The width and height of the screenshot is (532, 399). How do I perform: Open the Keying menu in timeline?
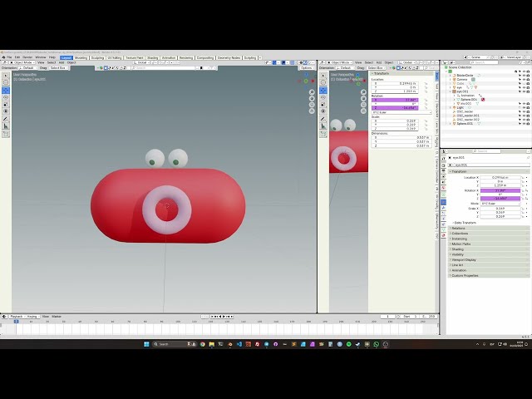[32, 317]
